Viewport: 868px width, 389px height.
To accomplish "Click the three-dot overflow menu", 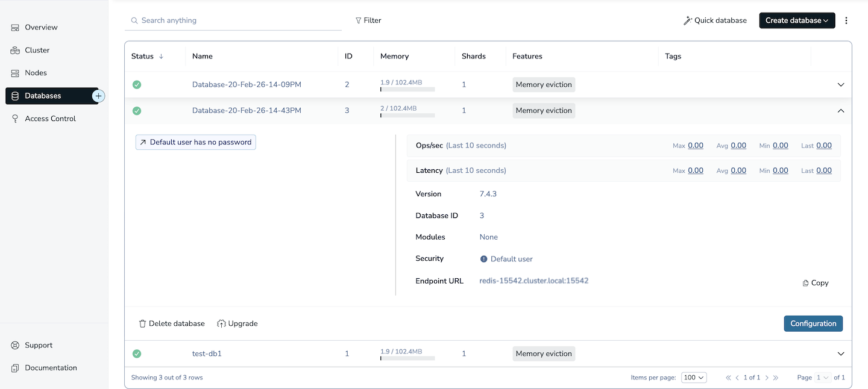I will [x=846, y=20].
